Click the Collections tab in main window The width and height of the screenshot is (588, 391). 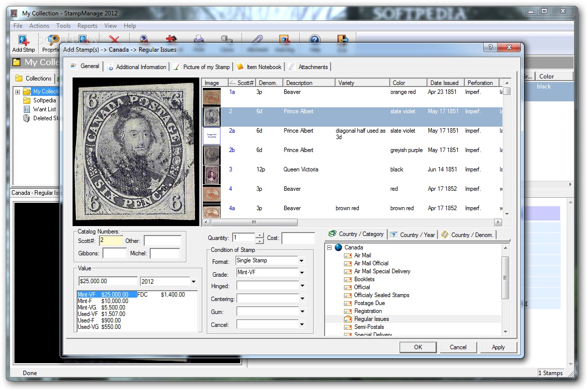click(34, 78)
